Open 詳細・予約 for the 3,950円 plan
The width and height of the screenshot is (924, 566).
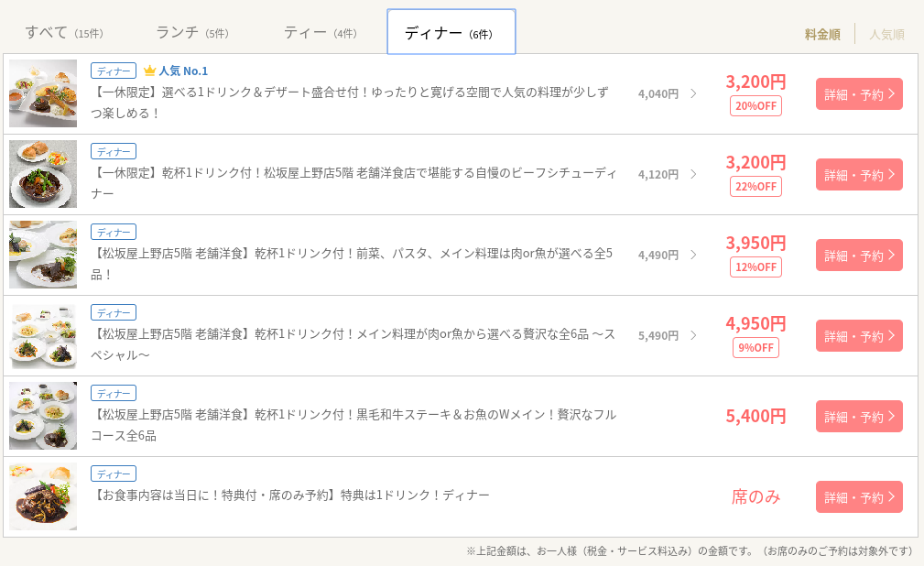pyautogui.click(x=859, y=256)
